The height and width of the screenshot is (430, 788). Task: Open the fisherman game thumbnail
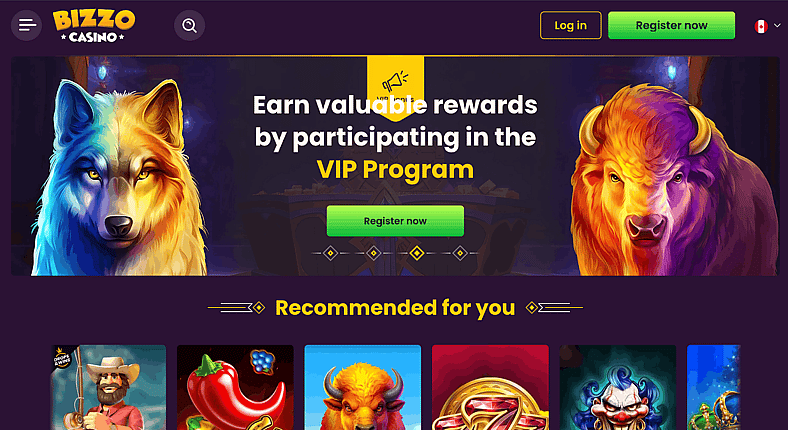coord(109,387)
